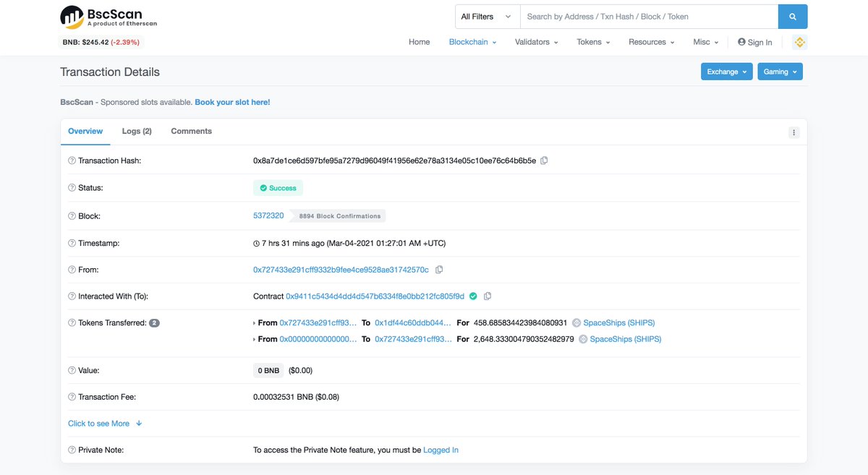
Task: Click the clock icon beside the timestamp
Action: 256,244
